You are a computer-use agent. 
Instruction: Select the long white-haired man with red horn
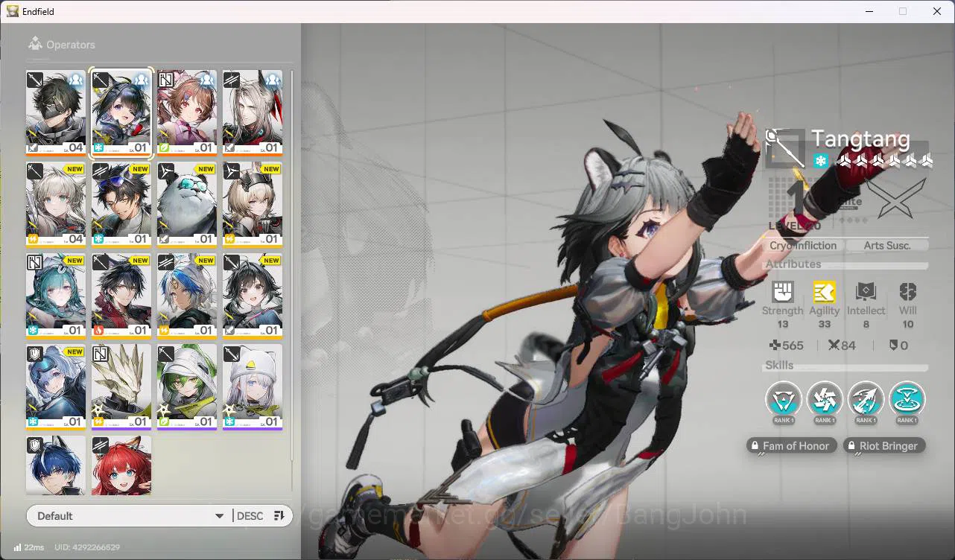253,112
